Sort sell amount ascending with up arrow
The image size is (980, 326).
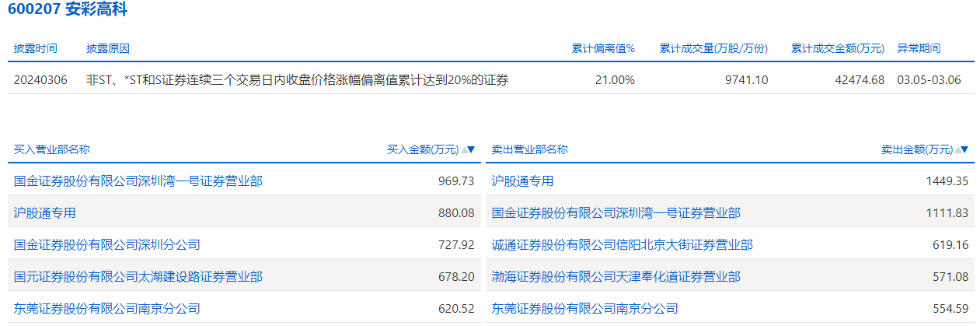pyautogui.click(x=958, y=149)
